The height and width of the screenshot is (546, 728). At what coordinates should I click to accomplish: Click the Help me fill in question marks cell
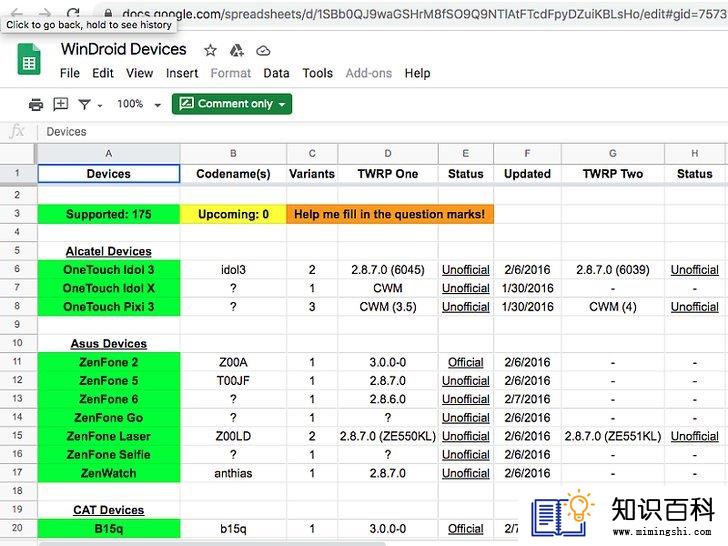[390, 214]
